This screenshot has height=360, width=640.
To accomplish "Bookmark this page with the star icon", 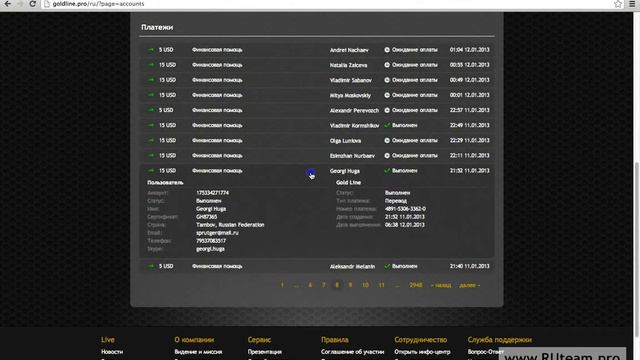I will pos(618,4).
